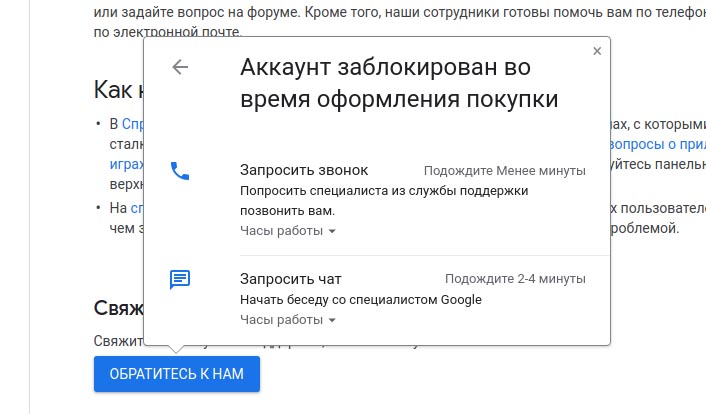The width and height of the screenshot is (706, 414).
Task: Click Начать беседу со специалистом Google text
Action: [x=361, y=299]
